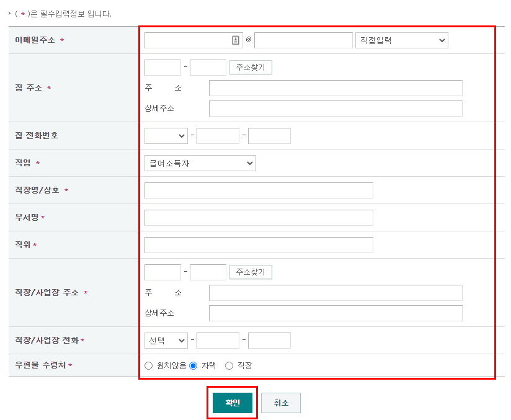The height and width of the screenshot is (420, 511).
Task: Click the contact icon inside email ID field
Action: click(236, 40)
